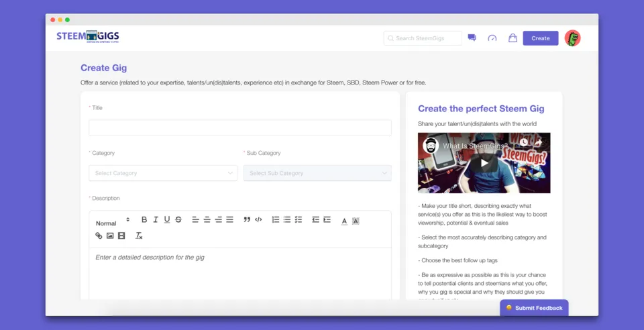
Task: Open the Select Category dropdown
Action: point(163,173)
